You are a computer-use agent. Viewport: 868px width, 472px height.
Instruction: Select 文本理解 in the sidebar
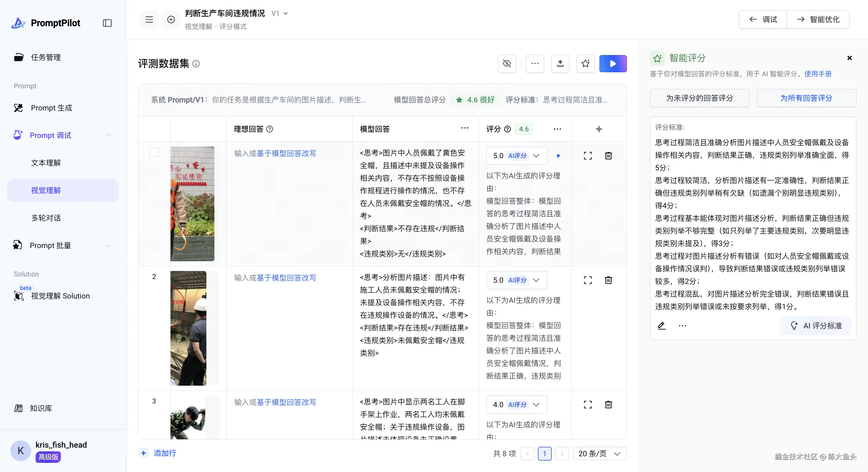46,163
